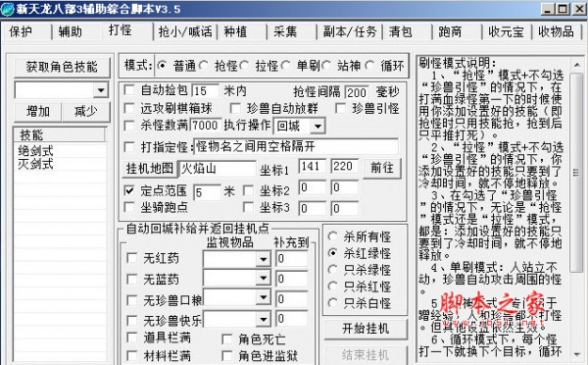Select the 循环 mode radio button
Screen dimensions: 588x365
coord(369,66)
